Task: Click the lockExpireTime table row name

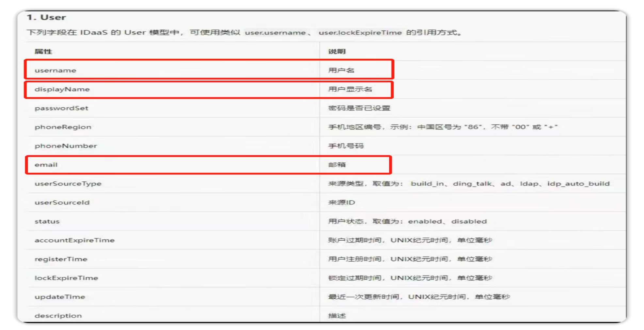Action: (x=66, y=278)
